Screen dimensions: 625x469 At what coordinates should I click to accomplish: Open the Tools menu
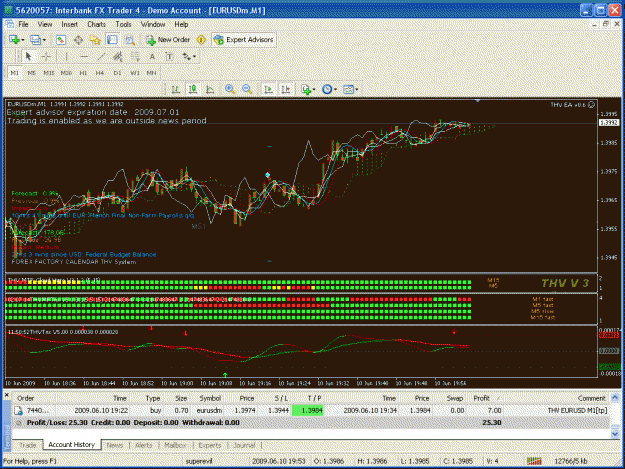(123, 24)
